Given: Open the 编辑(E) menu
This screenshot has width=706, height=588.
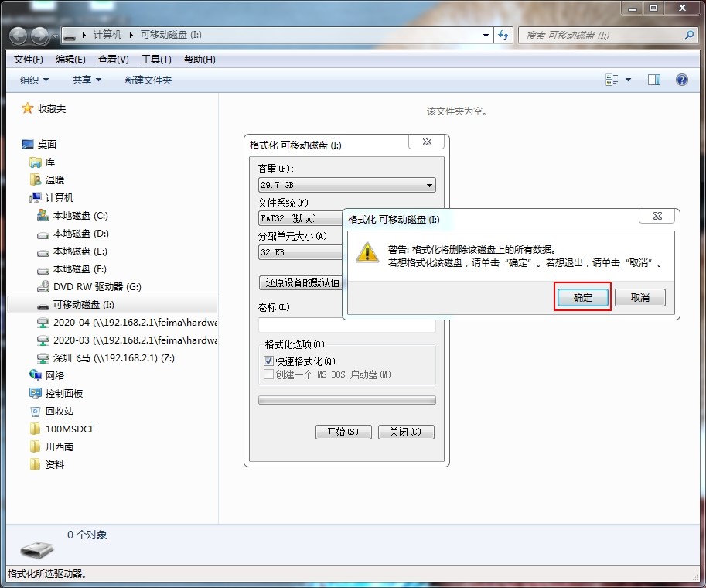Looking at the screenshot, I should [x=70, y=60].
